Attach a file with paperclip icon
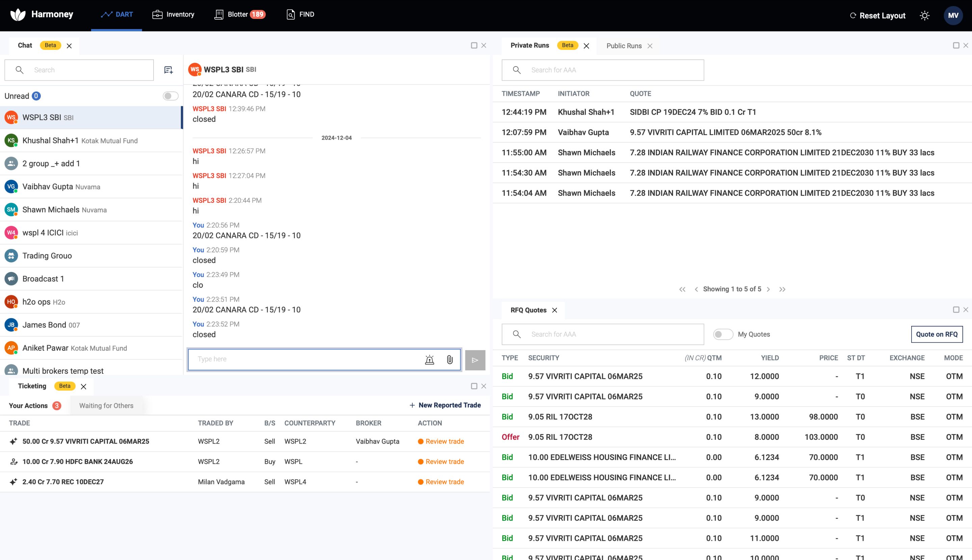Viewport: 972px width, 560px height. click(x=450, y=360)
